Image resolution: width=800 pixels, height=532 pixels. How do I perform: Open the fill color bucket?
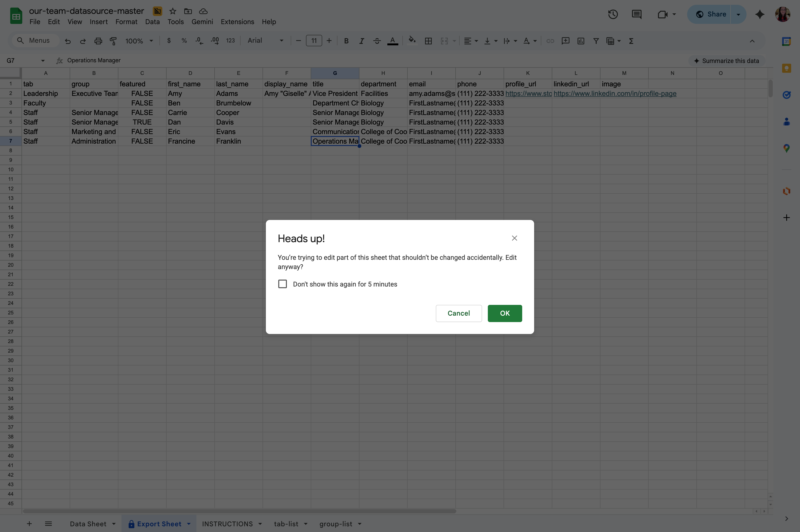(412, 41)
